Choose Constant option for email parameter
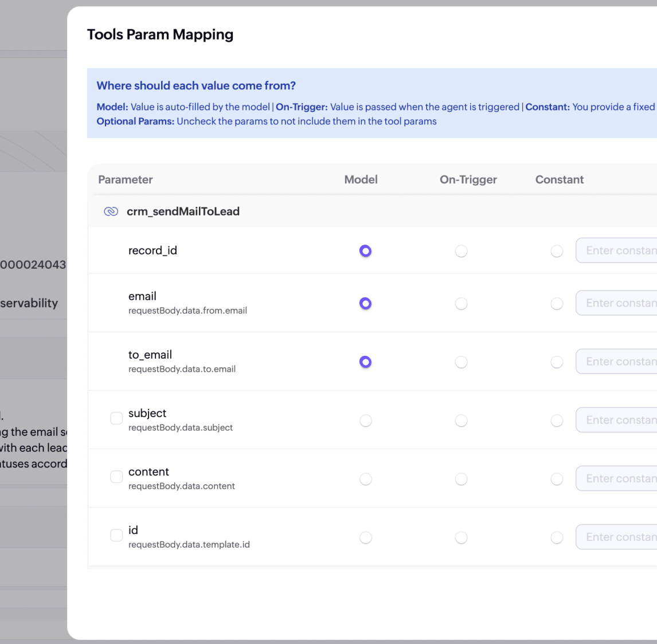 point(557,304)
